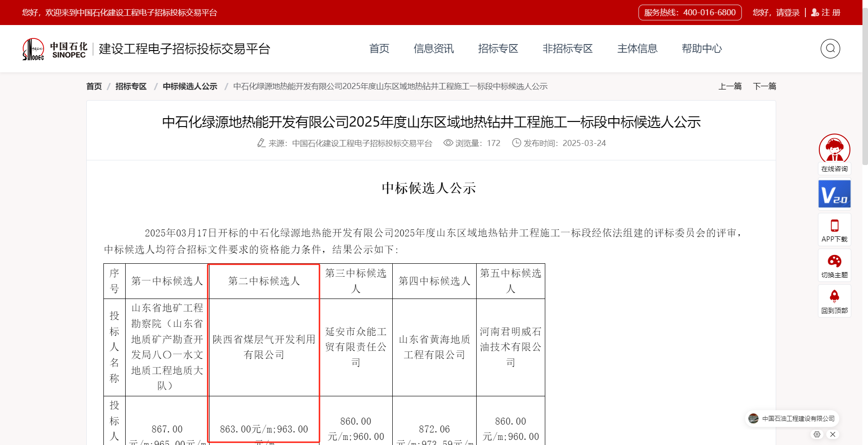The width and height of the screenshot is (868, 445).
Task: Click the floating company avatar thumbnail
Action: (x=753, y=419)
